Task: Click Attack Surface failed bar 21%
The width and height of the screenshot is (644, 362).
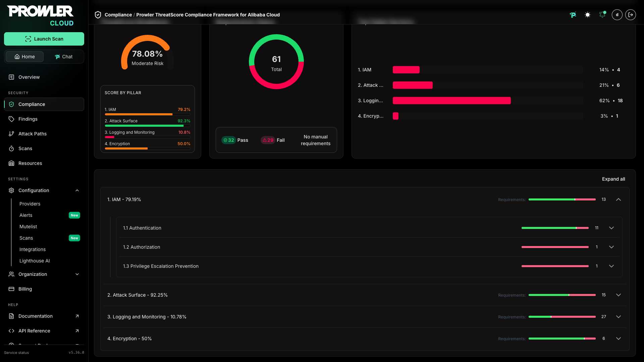Action: [x=413, y=85]
